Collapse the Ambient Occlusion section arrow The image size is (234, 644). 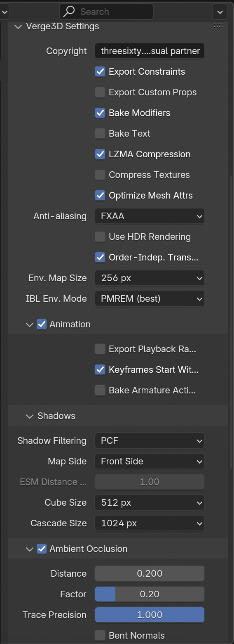click(x=29, y=549)
